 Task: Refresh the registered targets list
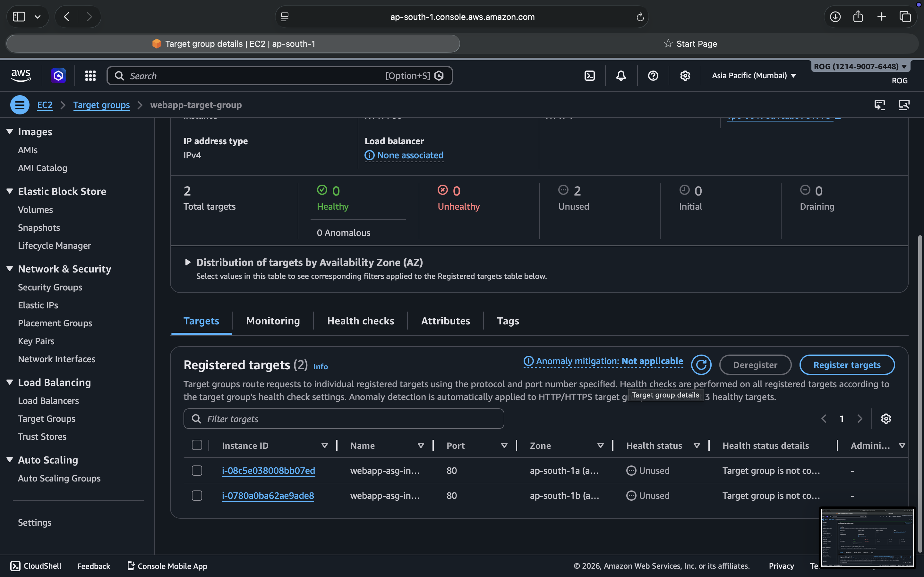click(701, 365)
